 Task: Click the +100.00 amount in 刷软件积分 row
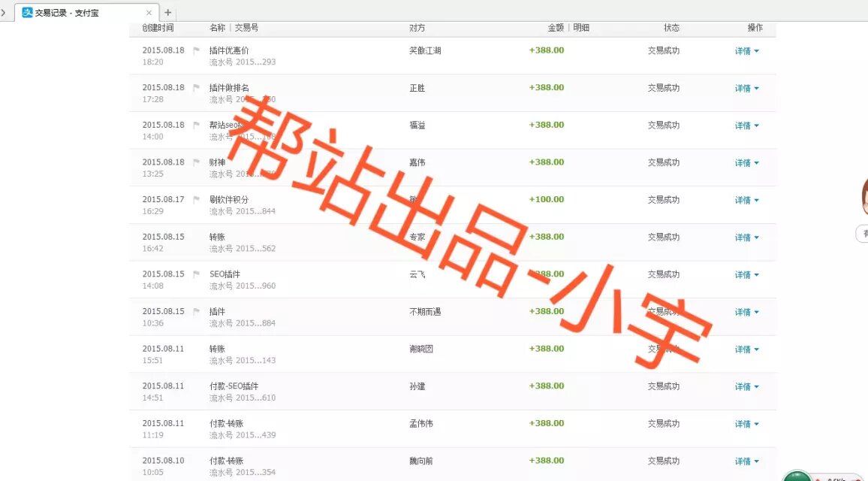(x=546, y=200)
